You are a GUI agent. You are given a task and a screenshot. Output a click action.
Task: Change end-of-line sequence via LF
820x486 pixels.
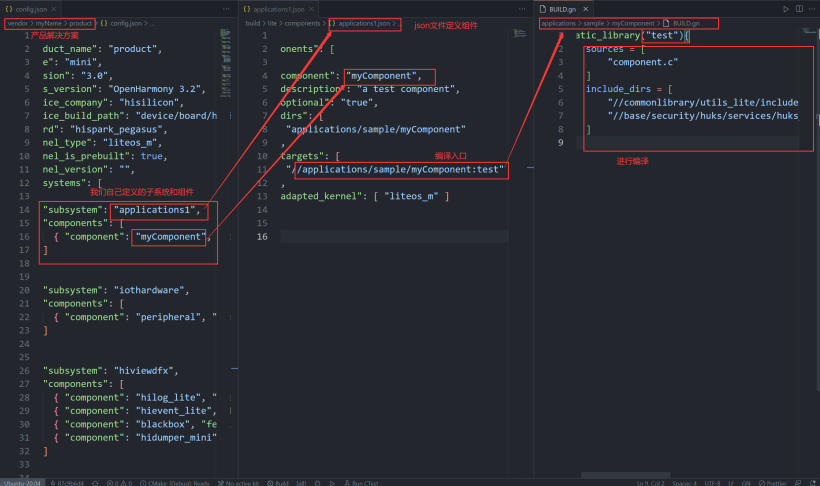pyautogui.click(x=731, y=483)
